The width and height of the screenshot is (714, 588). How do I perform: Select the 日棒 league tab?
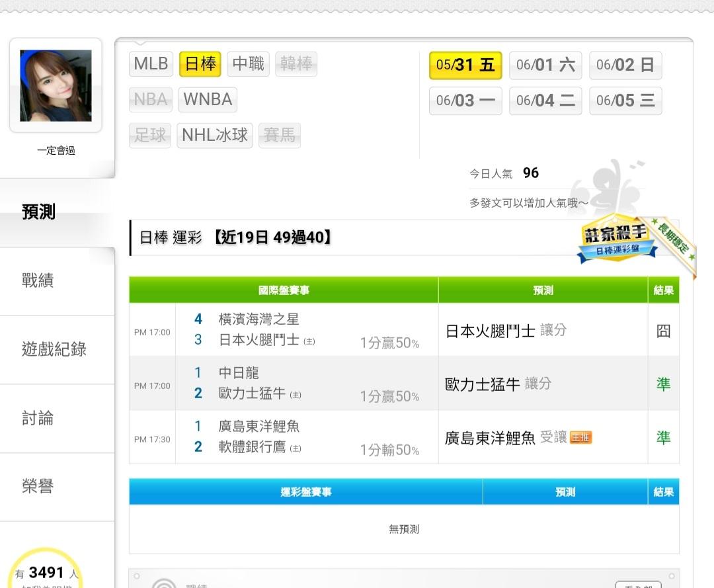200,63
